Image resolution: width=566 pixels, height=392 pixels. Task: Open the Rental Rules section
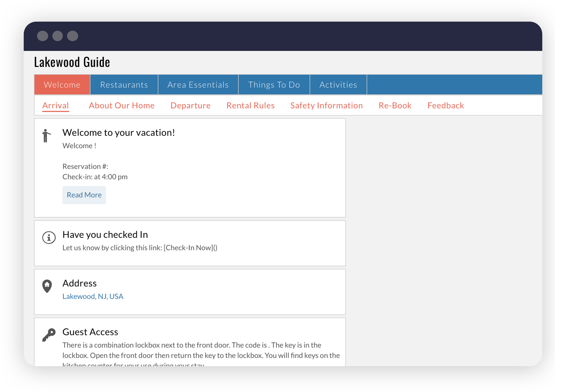point(250,105)
